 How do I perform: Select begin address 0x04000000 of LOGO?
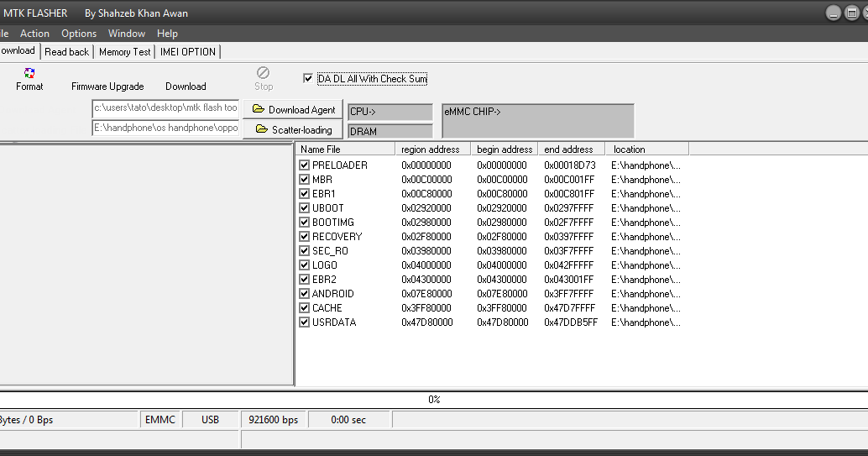click(502, 265)
